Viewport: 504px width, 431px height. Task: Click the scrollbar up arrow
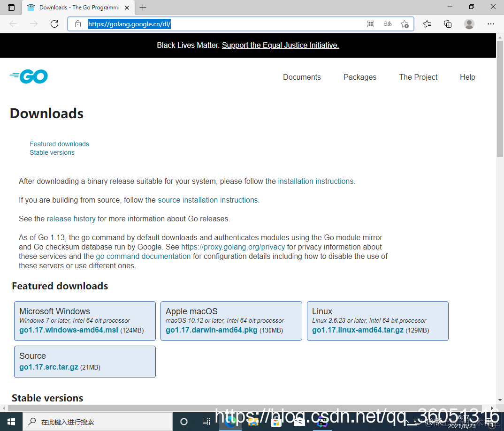[500, 37]
